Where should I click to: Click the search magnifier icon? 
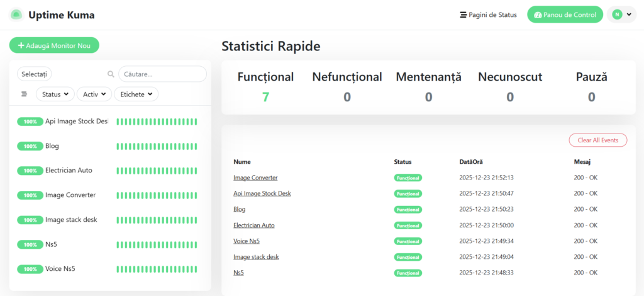point(111,74)
